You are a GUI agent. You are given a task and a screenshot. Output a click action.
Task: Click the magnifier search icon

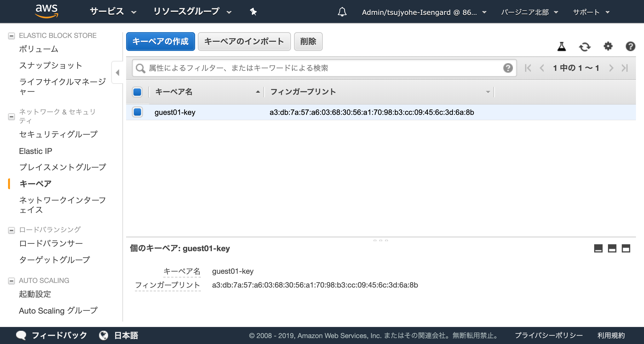pyautogui.click(x=140, y=68)
